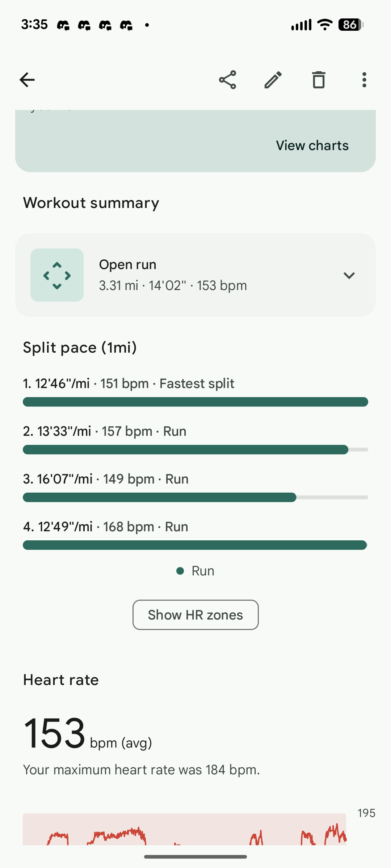391x868 pixels.
Task: Select split 2 pace bar
Action: (185, 450)
